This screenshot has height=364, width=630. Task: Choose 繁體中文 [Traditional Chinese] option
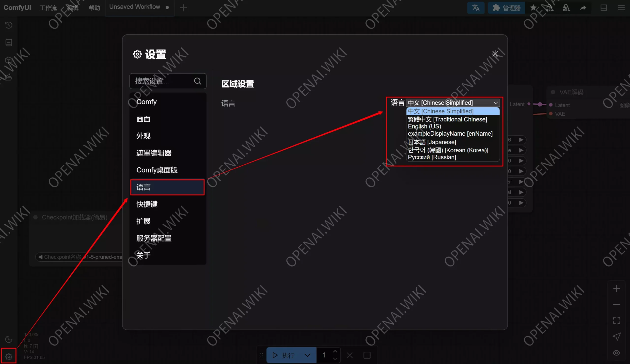453,119
